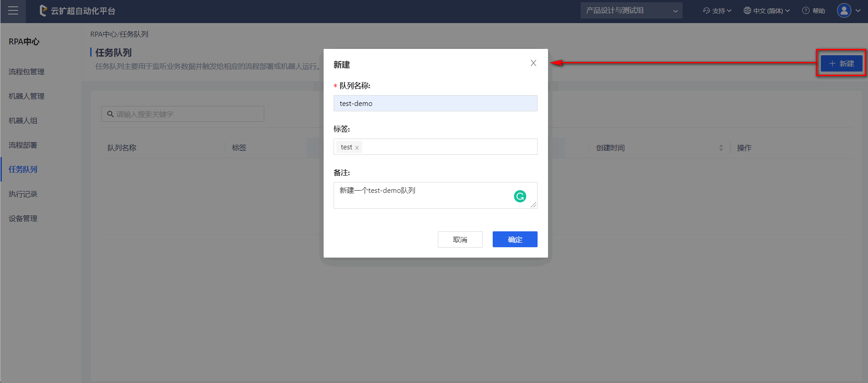
Task: Open 流程部署 in sidebar
Action: tap(23, 145)
